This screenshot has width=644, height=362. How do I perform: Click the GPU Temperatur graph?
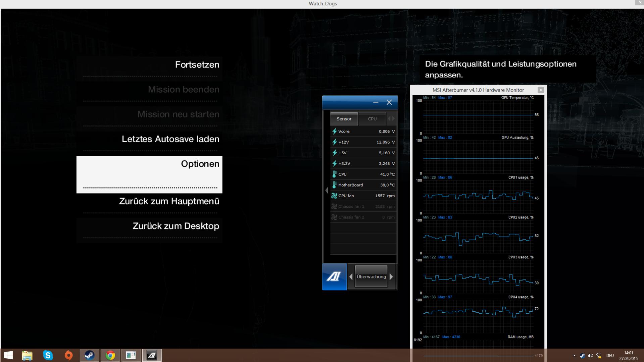click(x=478, y=117)
